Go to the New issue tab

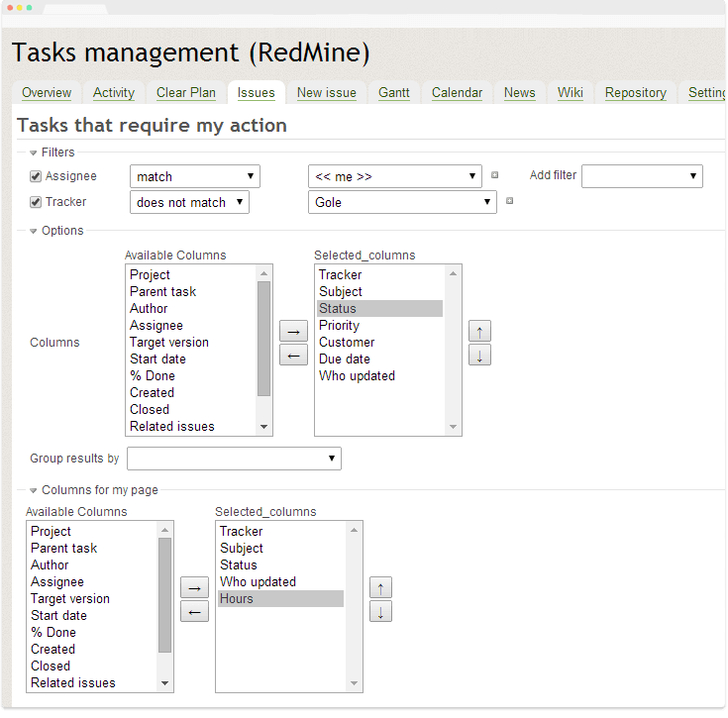pyautogui.click(x=326, y=93)
